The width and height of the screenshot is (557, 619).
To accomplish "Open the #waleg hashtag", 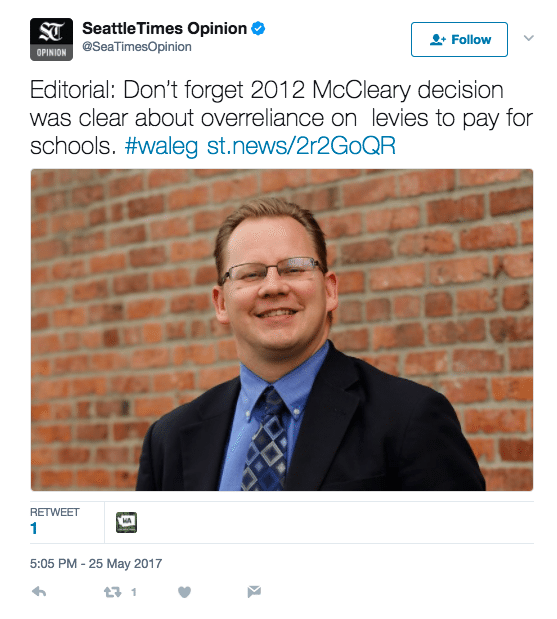I will [x=161, y=146].
